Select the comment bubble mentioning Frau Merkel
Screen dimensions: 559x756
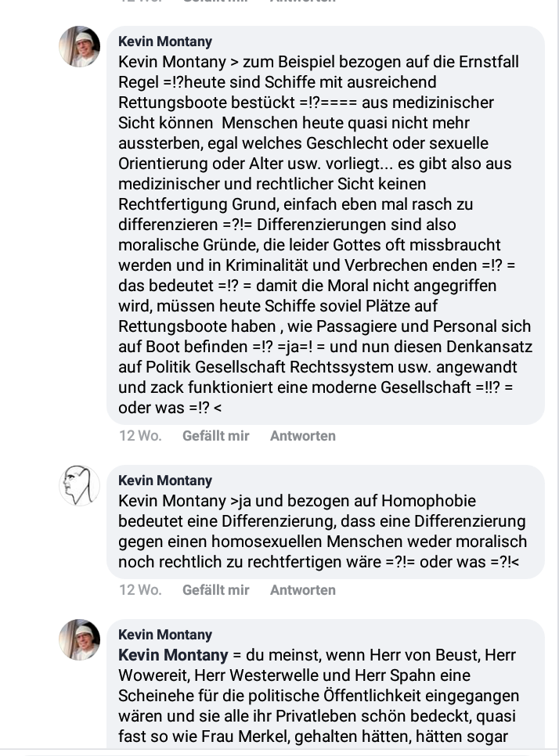tap(326, 685)
